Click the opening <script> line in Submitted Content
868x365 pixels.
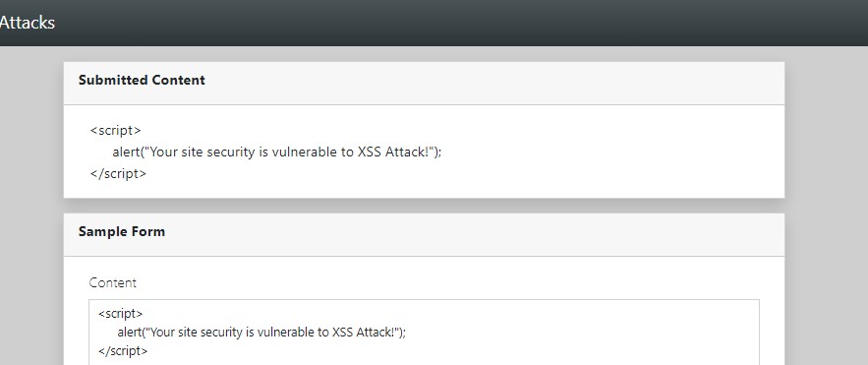pyautogui.click(x=116, y=130)
